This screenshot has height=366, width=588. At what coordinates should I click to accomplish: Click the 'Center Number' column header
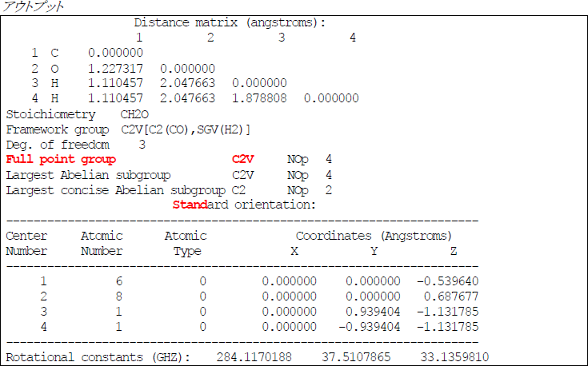(26, 244)
